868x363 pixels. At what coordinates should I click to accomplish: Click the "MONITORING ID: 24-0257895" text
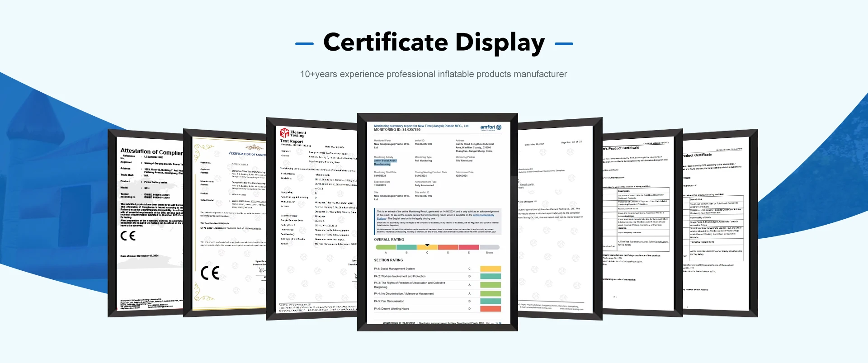coord(397,130)
